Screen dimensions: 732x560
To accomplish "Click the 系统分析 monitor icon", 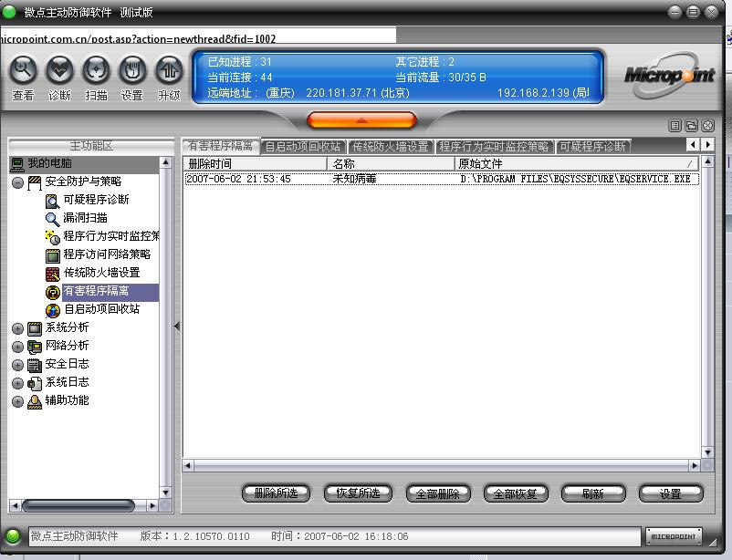I will pos(35,328).
